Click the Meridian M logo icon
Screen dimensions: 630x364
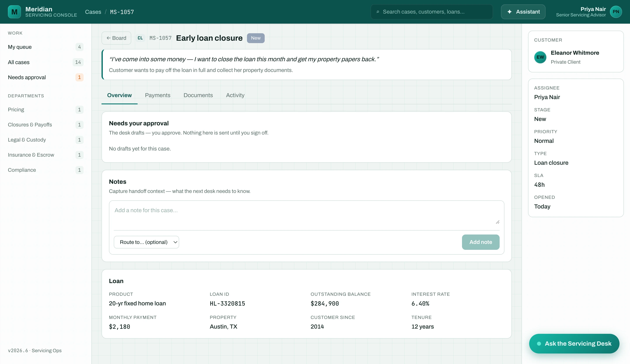14,12
